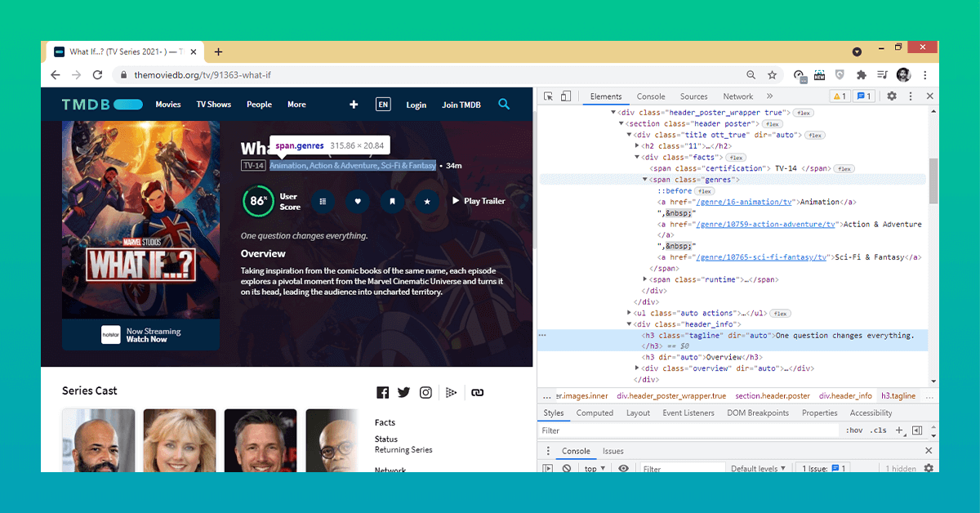Open the TMDB search magnifier icon

click(x=504, y=104)
